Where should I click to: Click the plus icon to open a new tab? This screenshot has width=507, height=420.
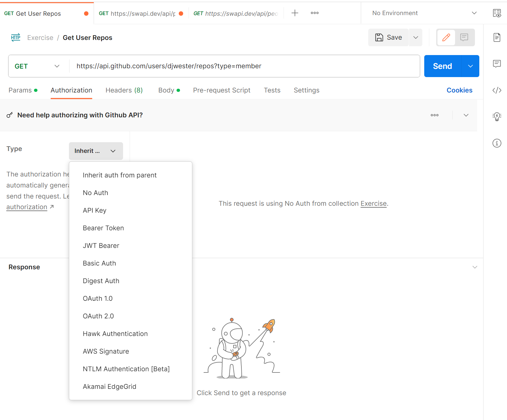tap(295, 13)
